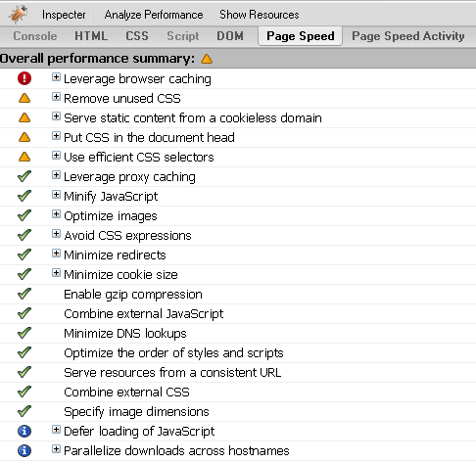Viewport: 476px width, 463px height.
Task: Click the Combine external CSS text
Action: (126, 392)
